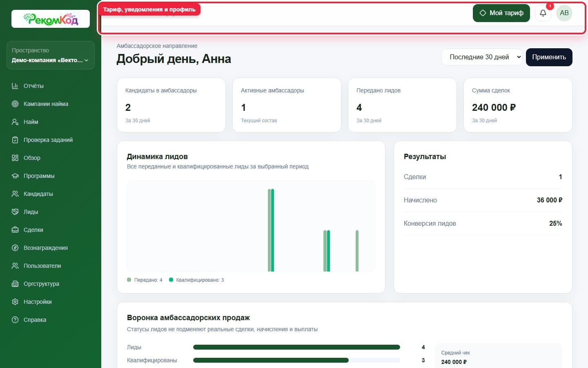Click the Сделки briefcase icon
The image size is (588, 368).
pos(15,230)
